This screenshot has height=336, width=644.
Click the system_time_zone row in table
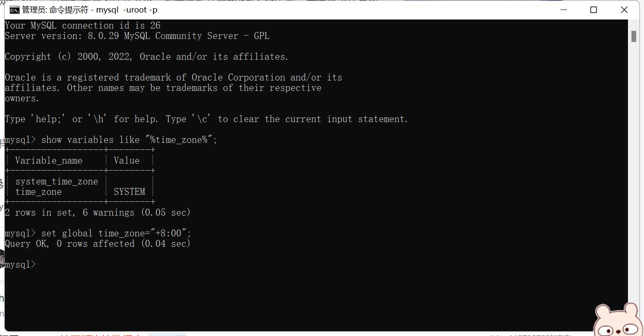[57, 181]
